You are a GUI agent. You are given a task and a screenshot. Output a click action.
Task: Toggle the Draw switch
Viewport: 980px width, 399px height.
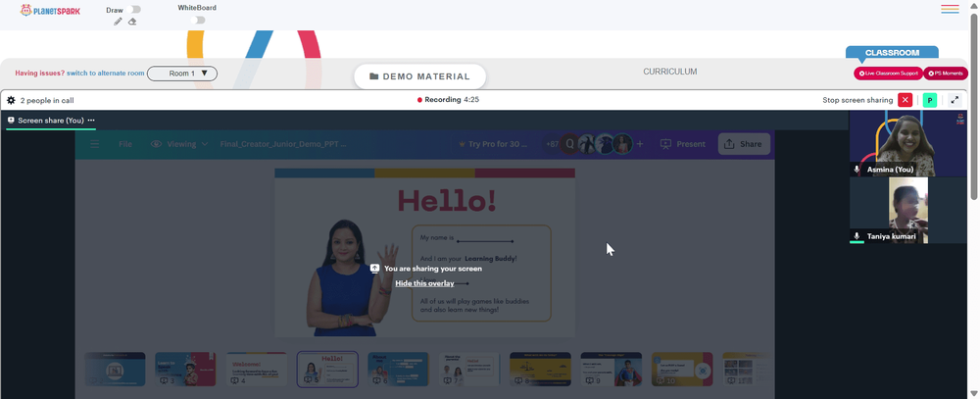pos(133,10)
